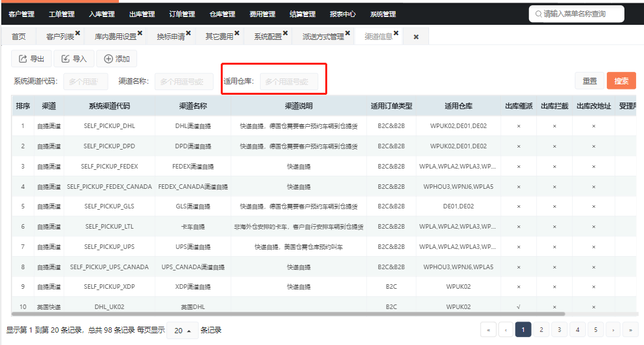Viewport: 644px width, 345px height.
Task: Click the 出库催派 checkmark in DHL_UK02 row
Action: 519,307
